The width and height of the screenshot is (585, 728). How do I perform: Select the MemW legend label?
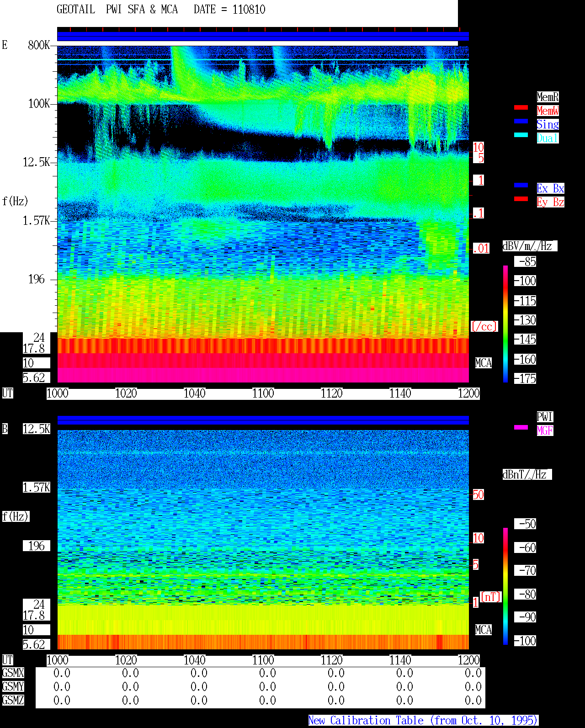(548, 111)
